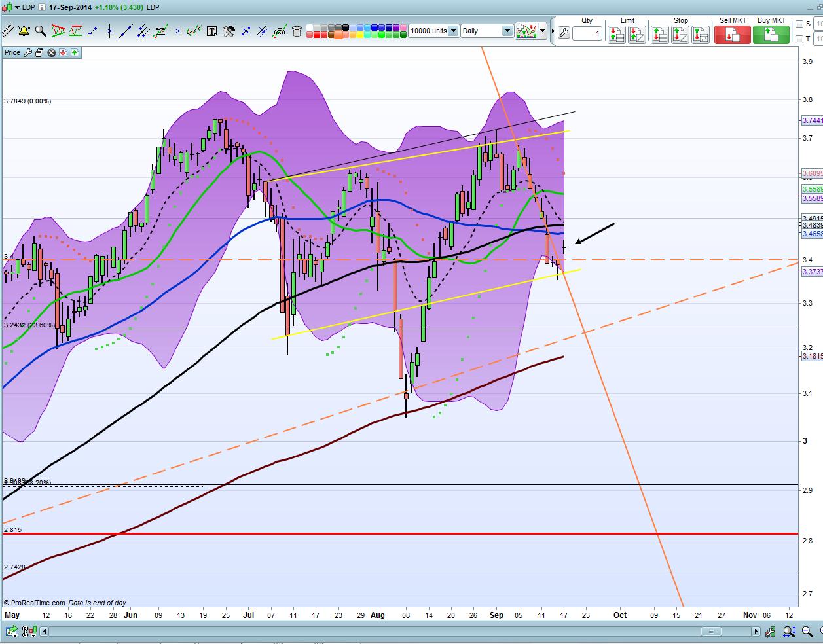Click the first Limit order icon

[x=617, y=34]
